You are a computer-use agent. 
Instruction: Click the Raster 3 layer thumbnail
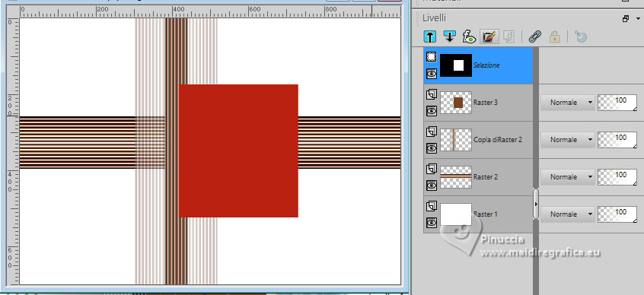pyautogui.click(x=456, y=103)
